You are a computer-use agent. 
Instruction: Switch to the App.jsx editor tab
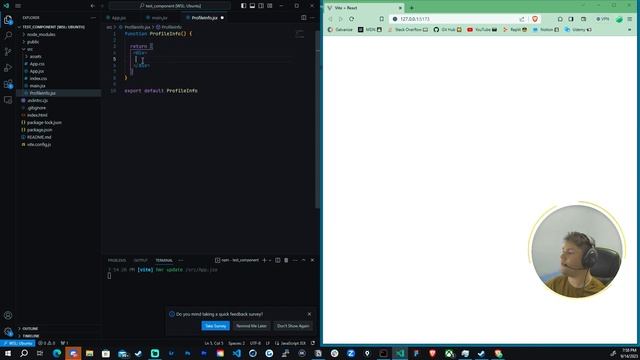pyautogui.click(x=119, y=18)
